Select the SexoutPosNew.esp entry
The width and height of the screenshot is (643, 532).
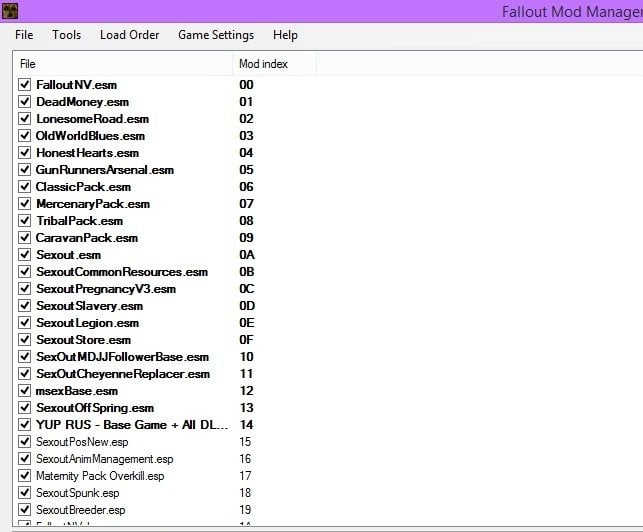82,442
